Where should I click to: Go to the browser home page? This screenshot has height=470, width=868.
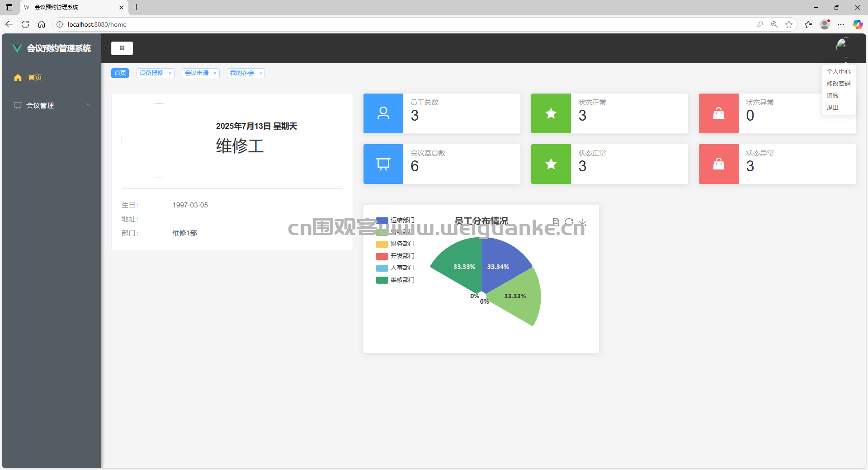pos(42,24)
